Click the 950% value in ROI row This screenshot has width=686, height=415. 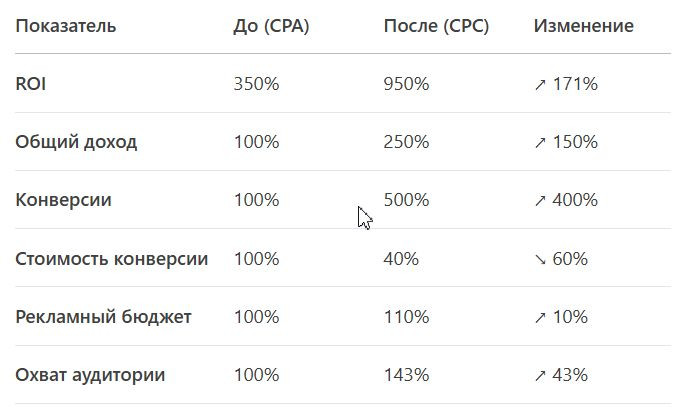406,84
